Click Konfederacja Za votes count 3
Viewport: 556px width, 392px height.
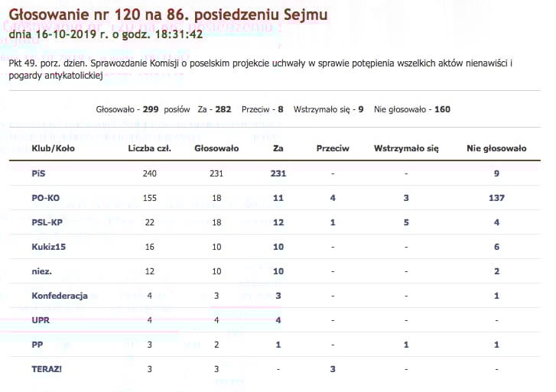pos(278,296)
